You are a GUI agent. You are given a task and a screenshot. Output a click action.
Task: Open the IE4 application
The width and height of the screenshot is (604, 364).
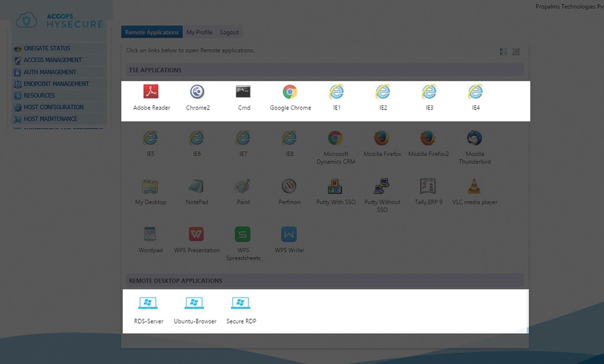(475, 92)
